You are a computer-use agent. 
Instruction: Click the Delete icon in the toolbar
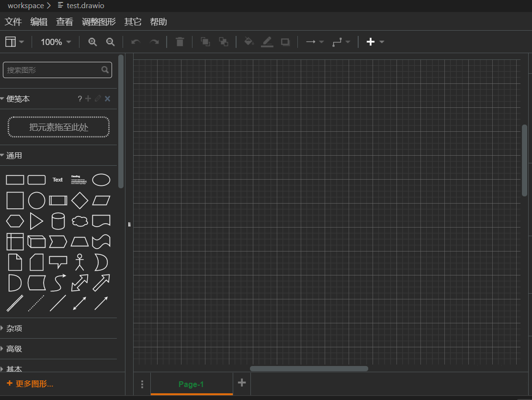(x=180, y=42)
